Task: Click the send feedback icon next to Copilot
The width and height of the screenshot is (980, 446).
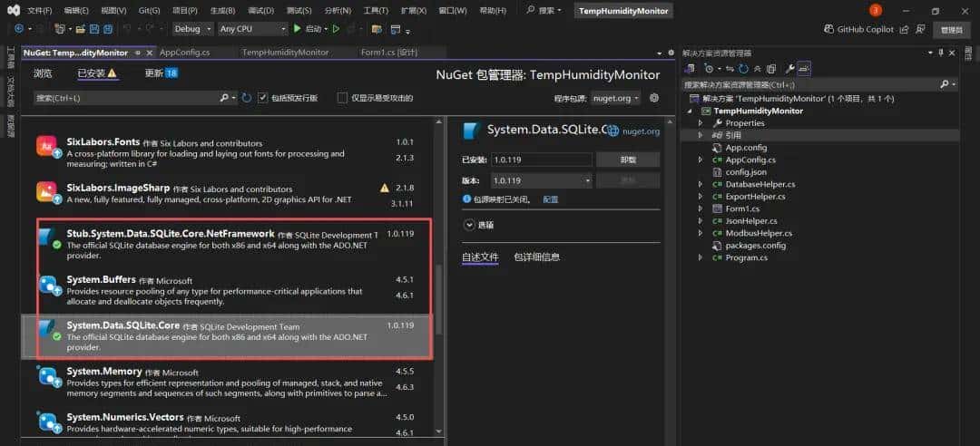Action: point(920,29)
